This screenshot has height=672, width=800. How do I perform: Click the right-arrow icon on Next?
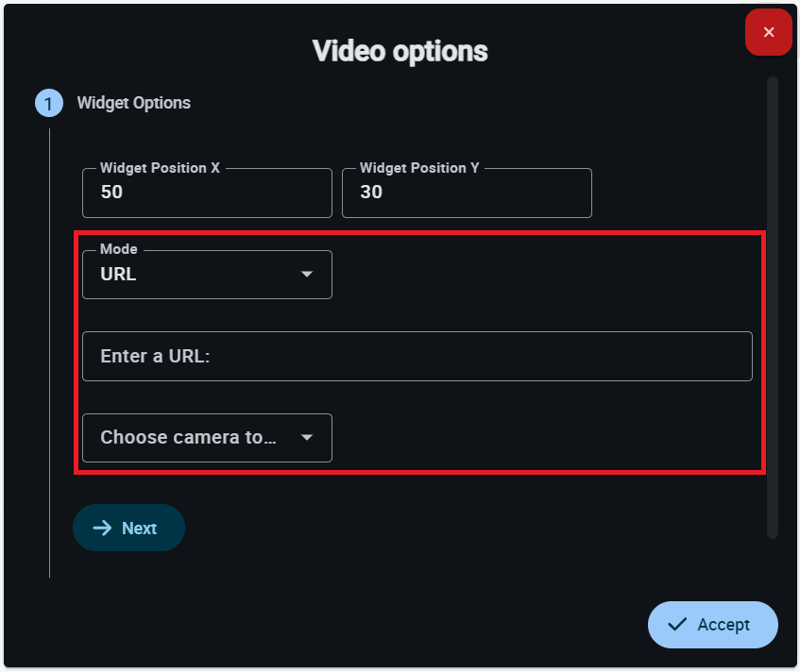[102, 529]
